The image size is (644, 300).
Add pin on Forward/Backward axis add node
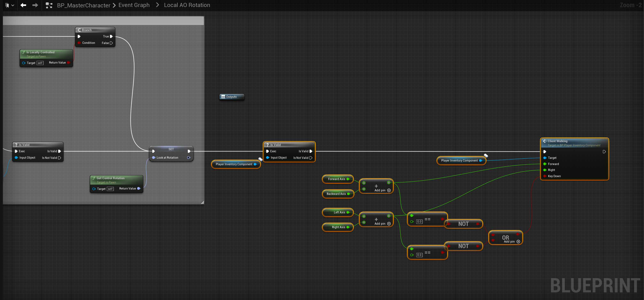click(x=389, y=190)
